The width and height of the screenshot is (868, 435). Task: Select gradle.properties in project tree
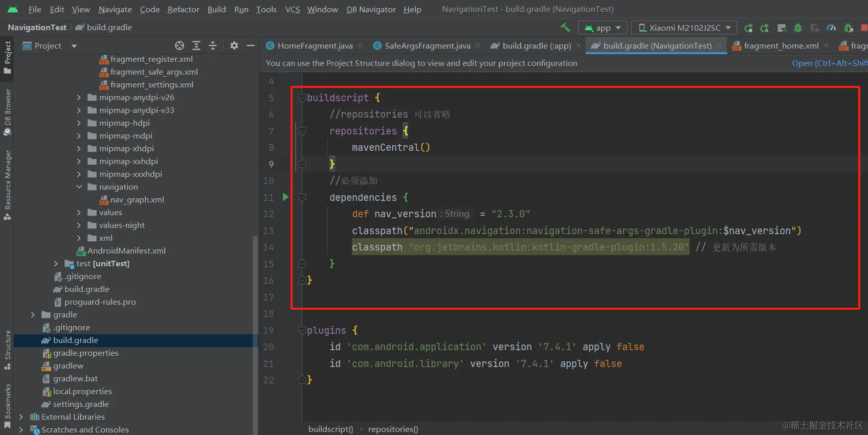pos(85,353)
